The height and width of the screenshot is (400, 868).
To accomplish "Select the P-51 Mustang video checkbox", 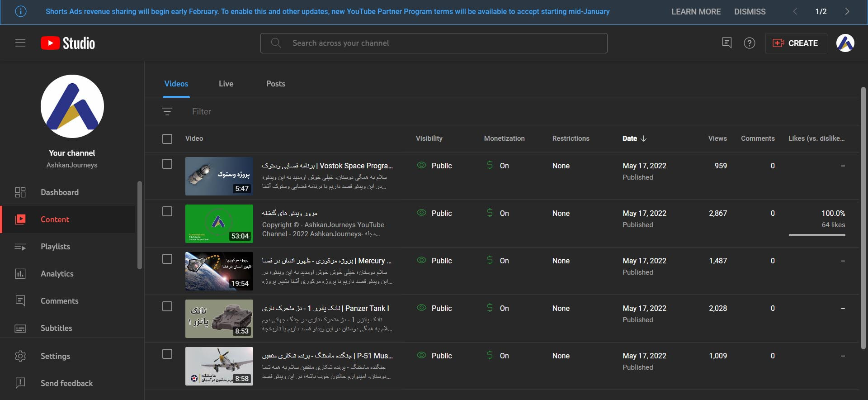I will 167,354.
